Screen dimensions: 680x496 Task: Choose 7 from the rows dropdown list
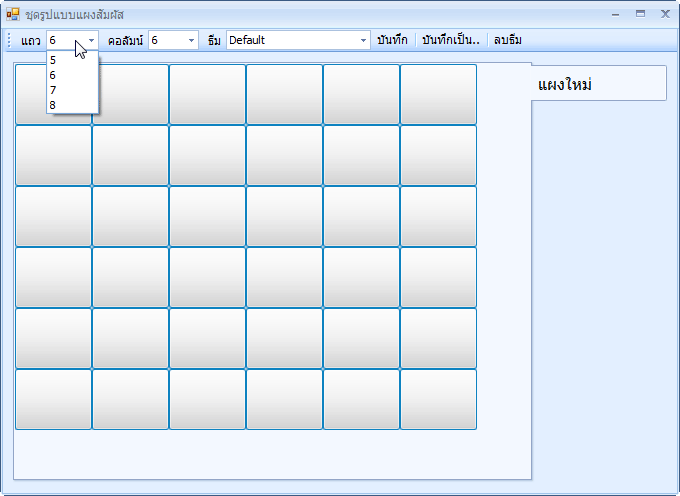tap(53, 90)
